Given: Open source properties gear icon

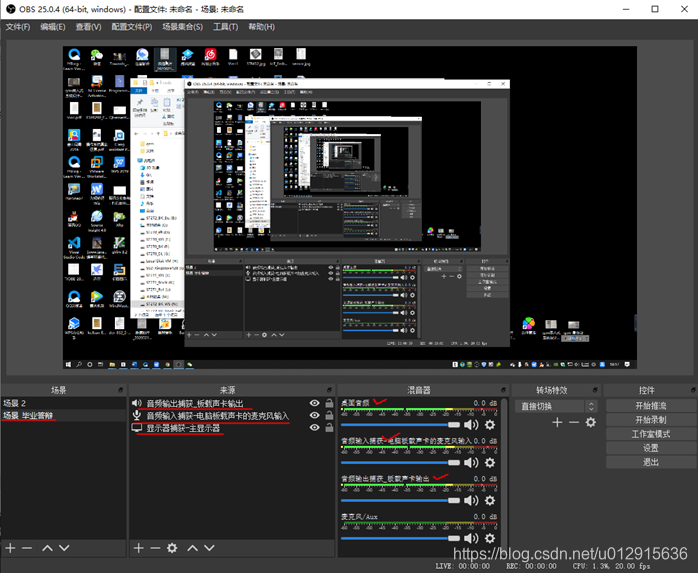Looking at the screenshot, I should (x=172, y=548).
